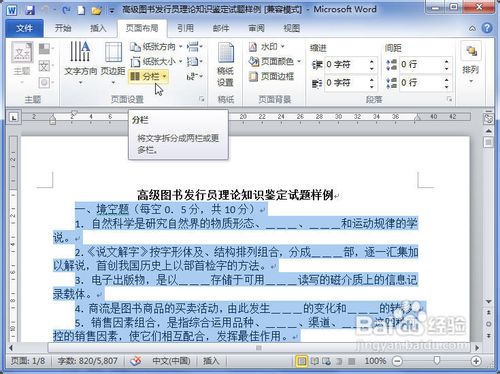The height and width of the screenshot is (374, 500).
Task: Open the 主题 themes gallery
Action: click(x=22, y=62)
